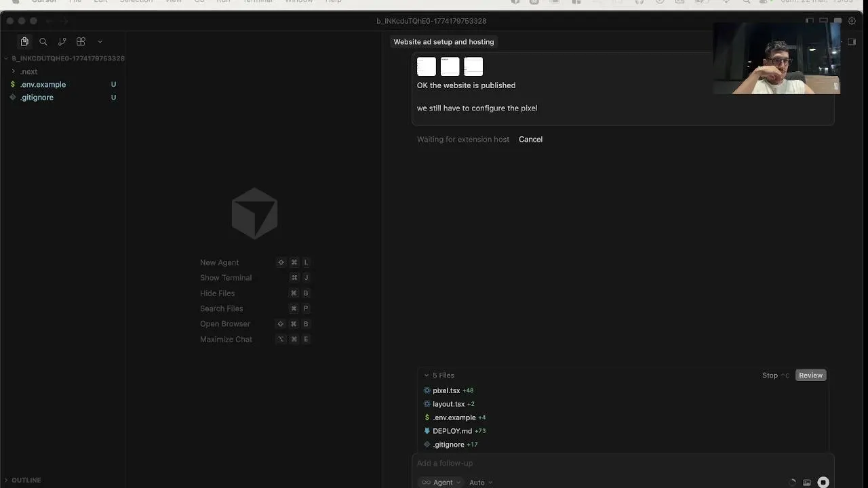Open the Extensions view icon
Image resolution: width=868 pixels, height=488 pixels.
pos(81,41)
